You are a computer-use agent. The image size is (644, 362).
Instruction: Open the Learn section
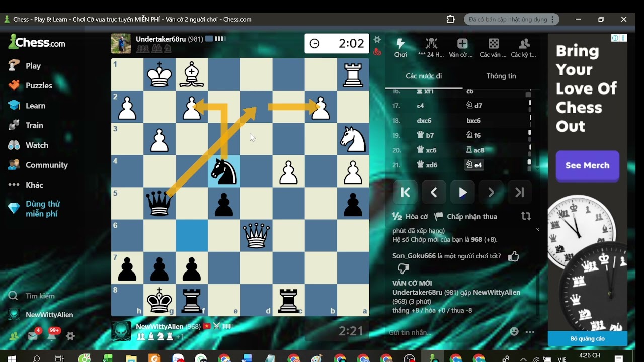pyautogui.click(x=27, y=106)
